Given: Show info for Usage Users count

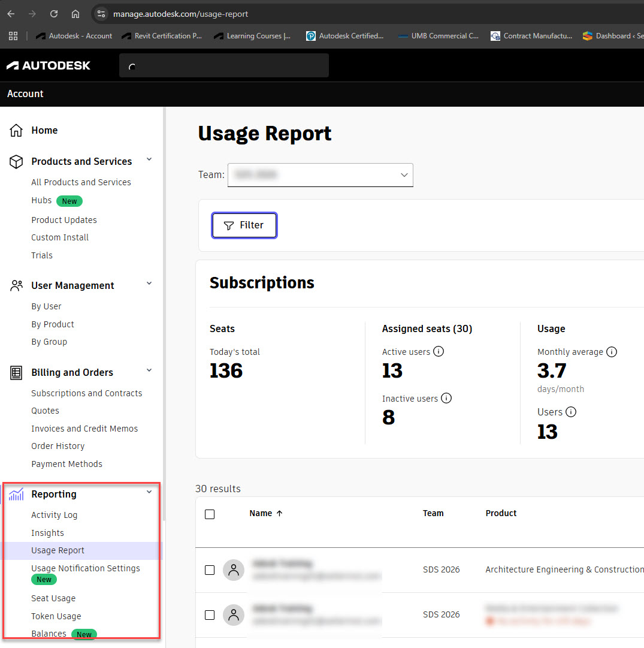Looking at the screenshot, I should tap(571, 412).
